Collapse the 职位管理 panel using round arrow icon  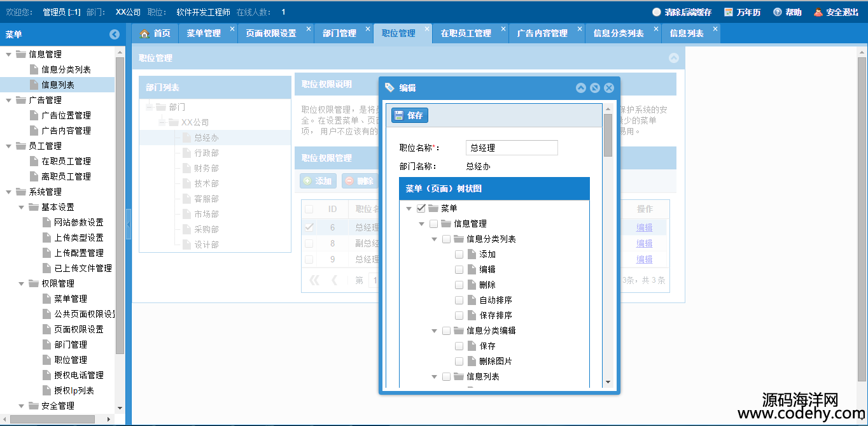point(674,58)
